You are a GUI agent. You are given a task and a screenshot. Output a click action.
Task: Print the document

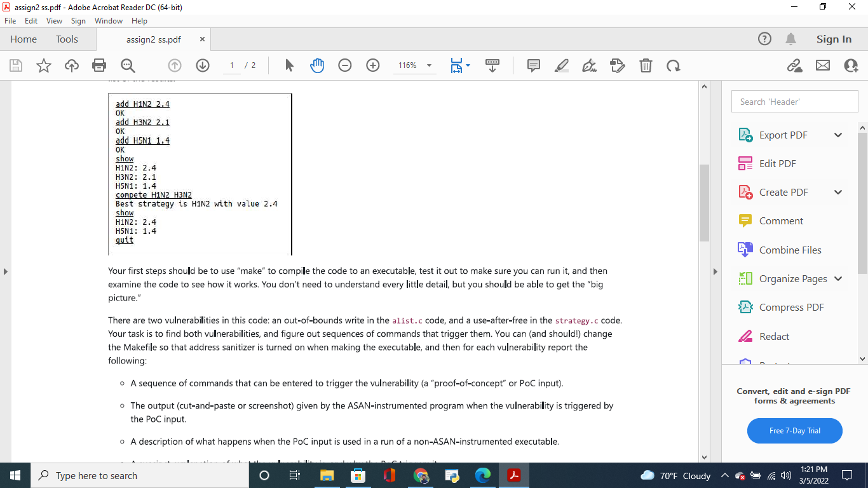coord(100,65)
